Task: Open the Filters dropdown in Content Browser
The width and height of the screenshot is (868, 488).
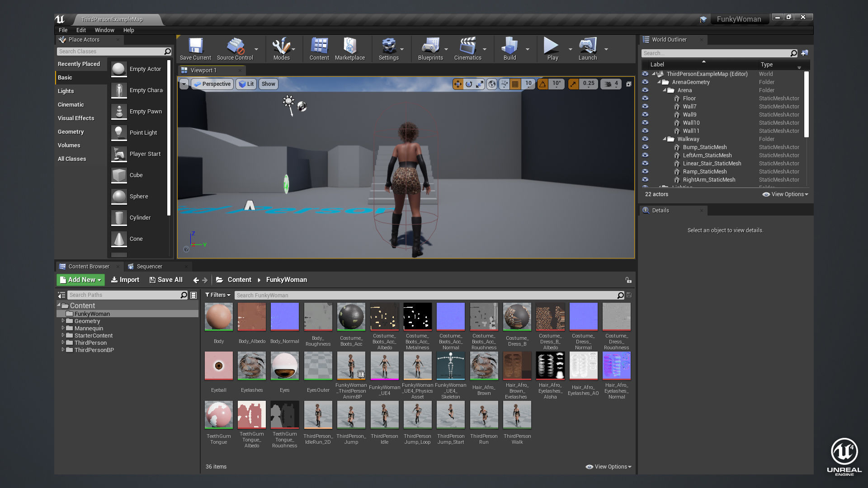Action: coord(218,295)
